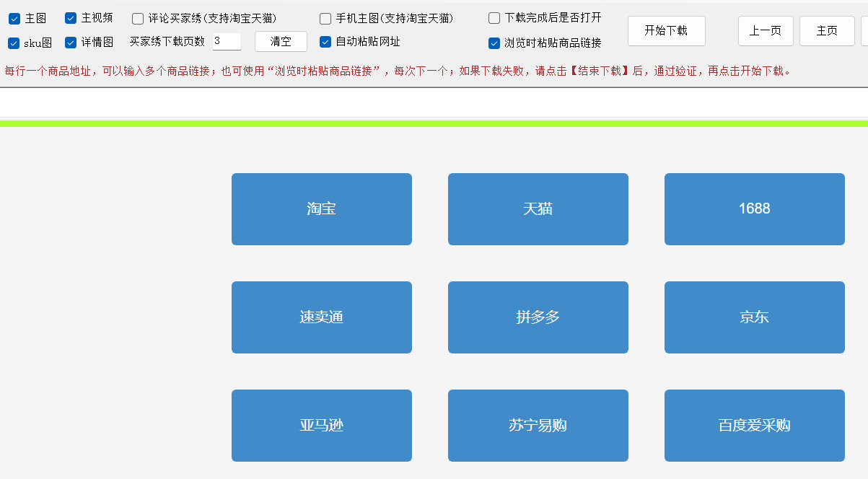Image resolution: width=868 pixels, height=479 pixels.
Task: Click the 买家绣下载页数 number field
Action: click(x=227, y=41)
